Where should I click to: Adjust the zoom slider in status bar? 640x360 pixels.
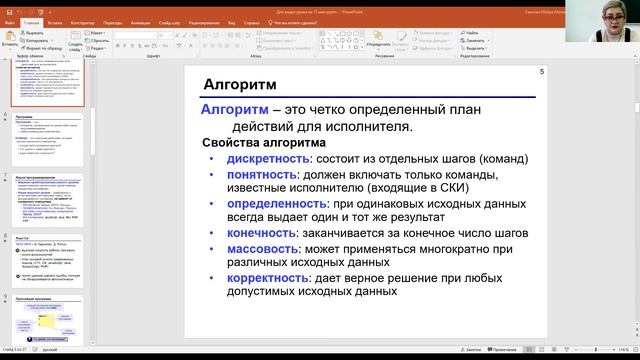[596, 350]
